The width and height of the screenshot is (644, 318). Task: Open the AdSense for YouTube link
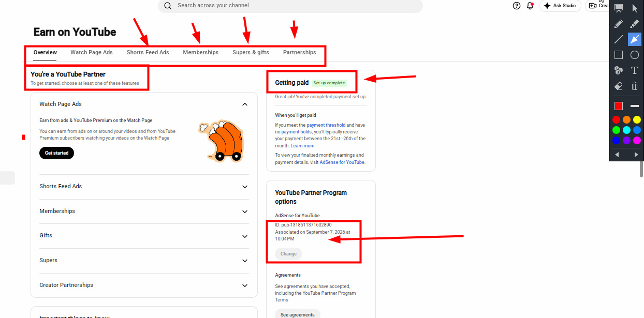[342, 162]
